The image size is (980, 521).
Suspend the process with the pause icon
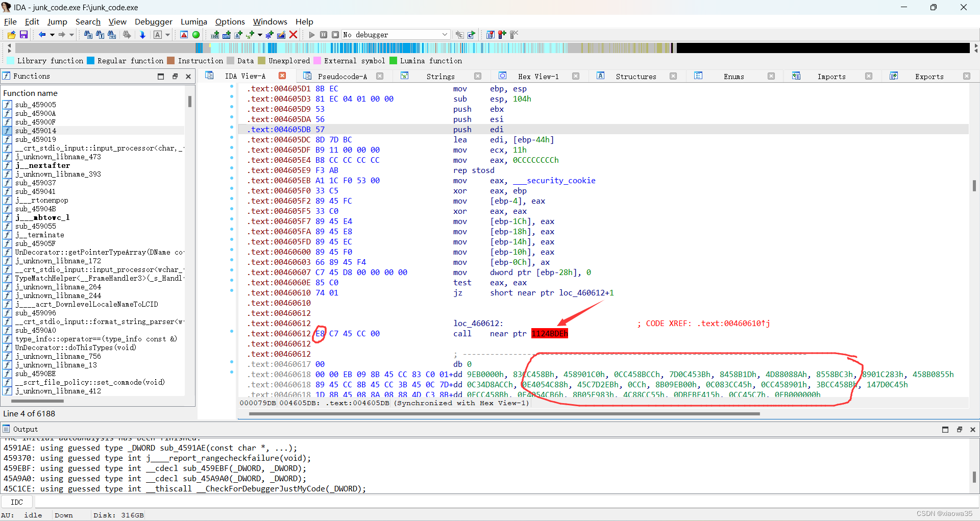coord(324,35)
